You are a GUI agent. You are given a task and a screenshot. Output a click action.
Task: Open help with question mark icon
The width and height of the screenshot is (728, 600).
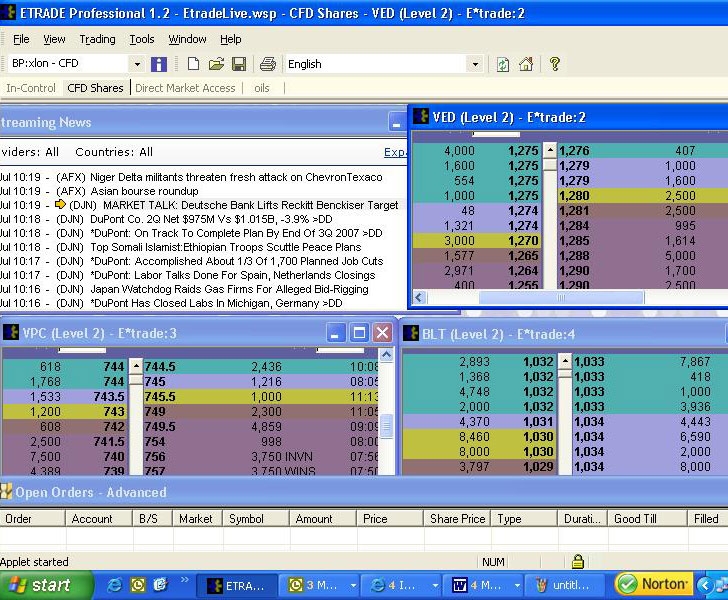point(554,64)
